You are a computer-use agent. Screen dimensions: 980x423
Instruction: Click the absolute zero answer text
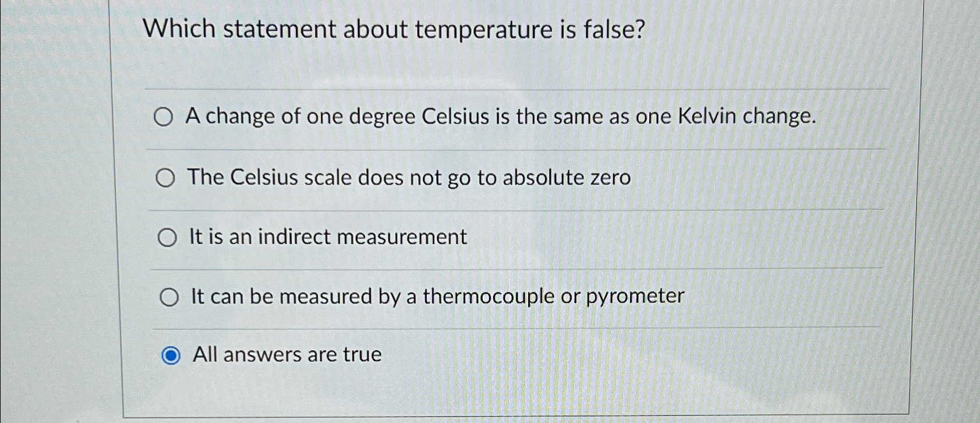point(409,177)
